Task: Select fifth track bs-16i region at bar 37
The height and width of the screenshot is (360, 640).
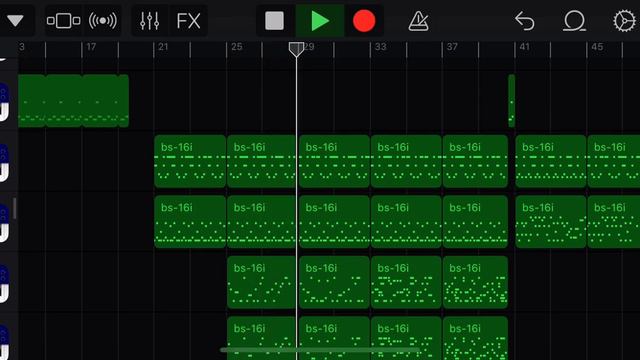Action: [x=475, y=338]
